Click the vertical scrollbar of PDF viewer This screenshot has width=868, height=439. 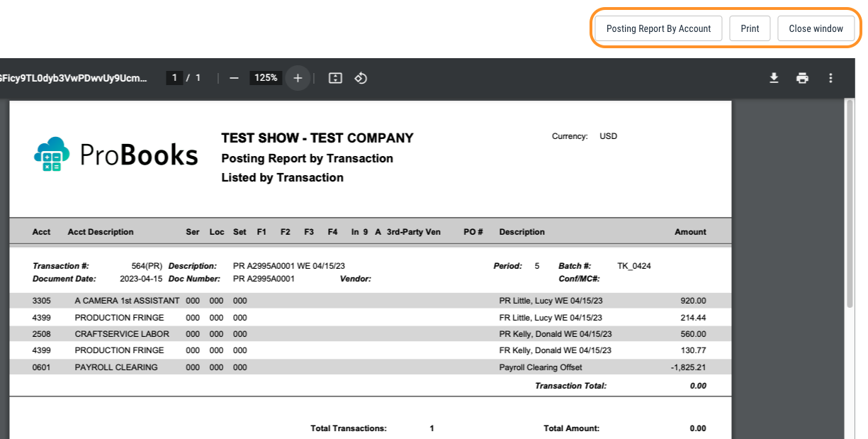coord(850,203)
